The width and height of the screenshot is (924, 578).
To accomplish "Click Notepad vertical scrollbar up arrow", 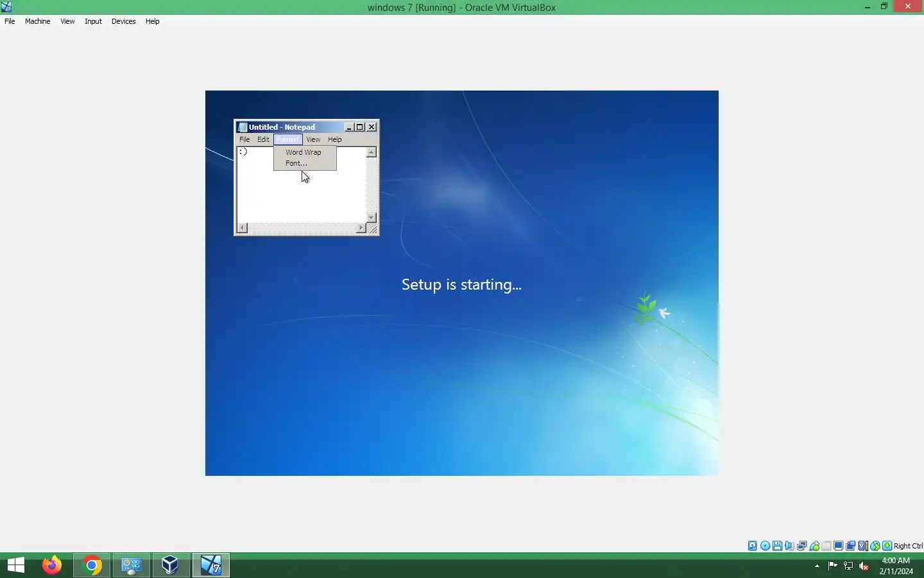I will pos(371,152).
